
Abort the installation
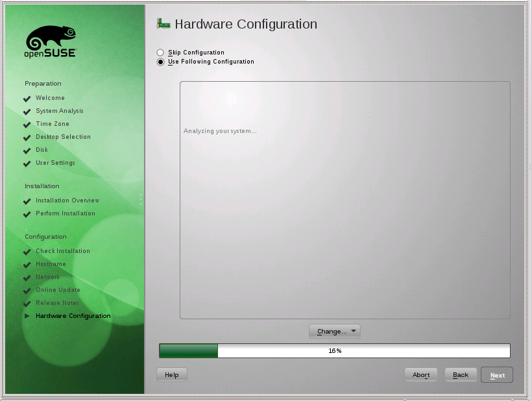[x=420, y=375]
